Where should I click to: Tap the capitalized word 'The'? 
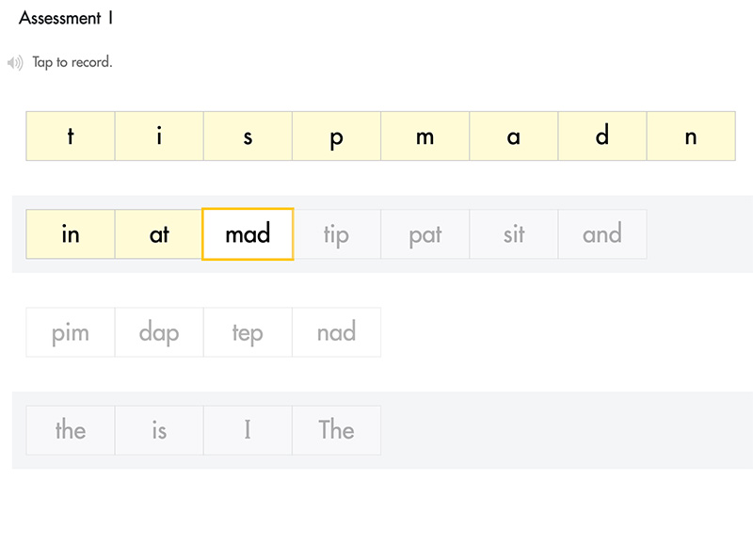[x=336, y=430]
